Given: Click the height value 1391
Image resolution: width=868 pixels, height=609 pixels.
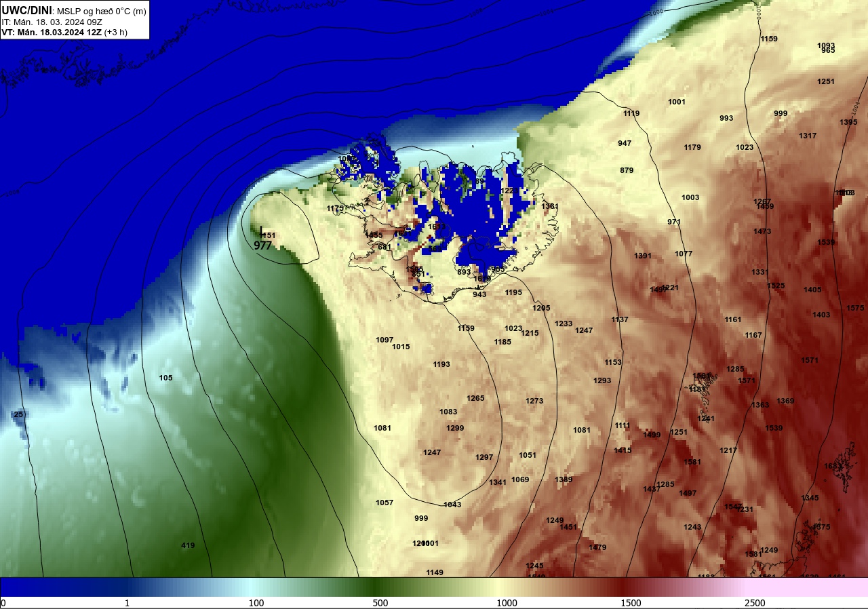Looking at the screenshot, I should click(643, 256).
